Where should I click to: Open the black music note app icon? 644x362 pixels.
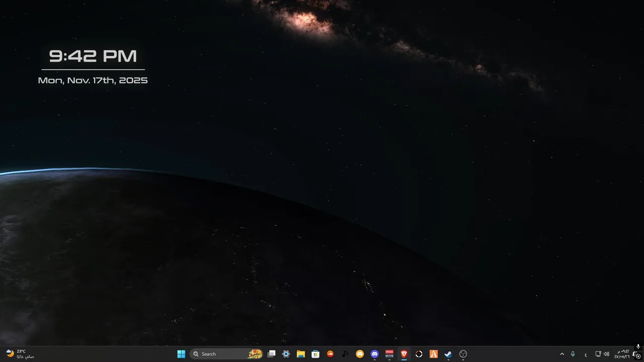345,354
